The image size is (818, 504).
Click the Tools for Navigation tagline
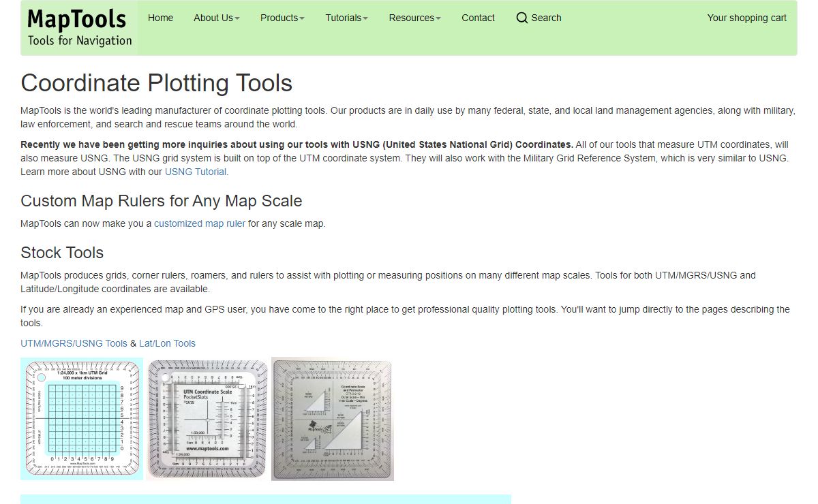point(80,41)
